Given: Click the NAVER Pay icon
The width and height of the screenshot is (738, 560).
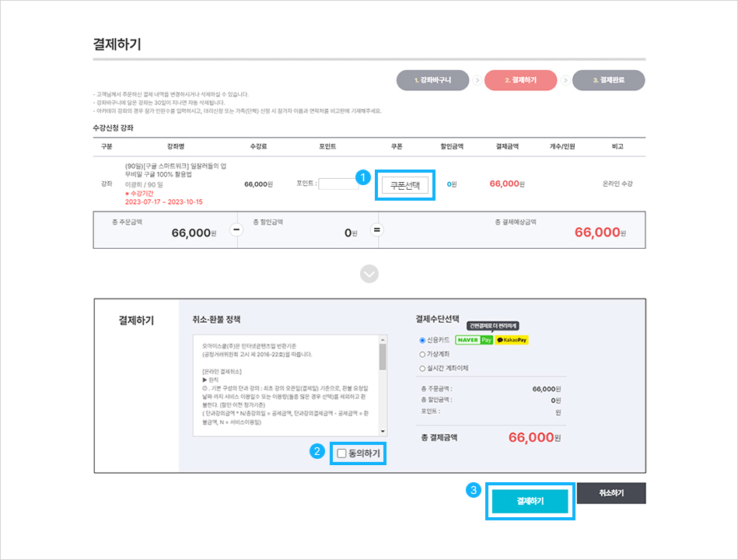Looking at the screenshot, I should 474,340.
